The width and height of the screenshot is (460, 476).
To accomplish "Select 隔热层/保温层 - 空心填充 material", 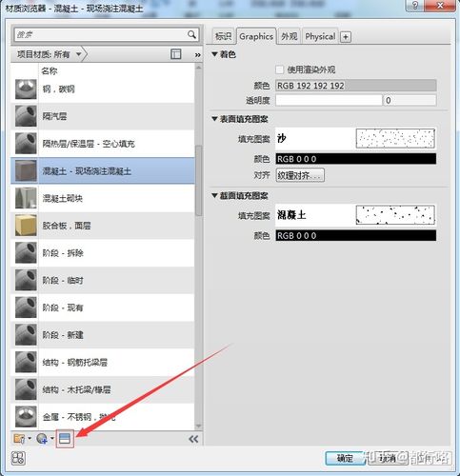I will click(103, 144).
